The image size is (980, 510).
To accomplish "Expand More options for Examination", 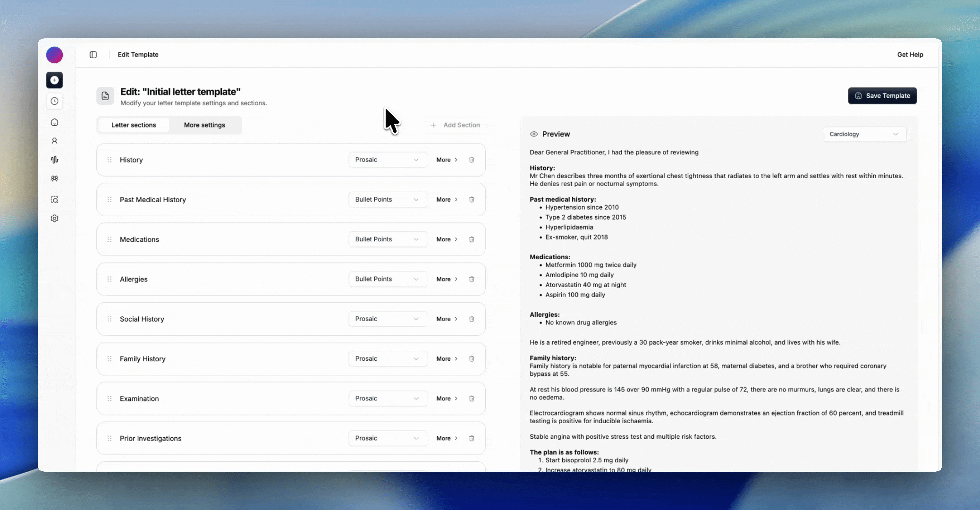I will [x=447, y=399].
